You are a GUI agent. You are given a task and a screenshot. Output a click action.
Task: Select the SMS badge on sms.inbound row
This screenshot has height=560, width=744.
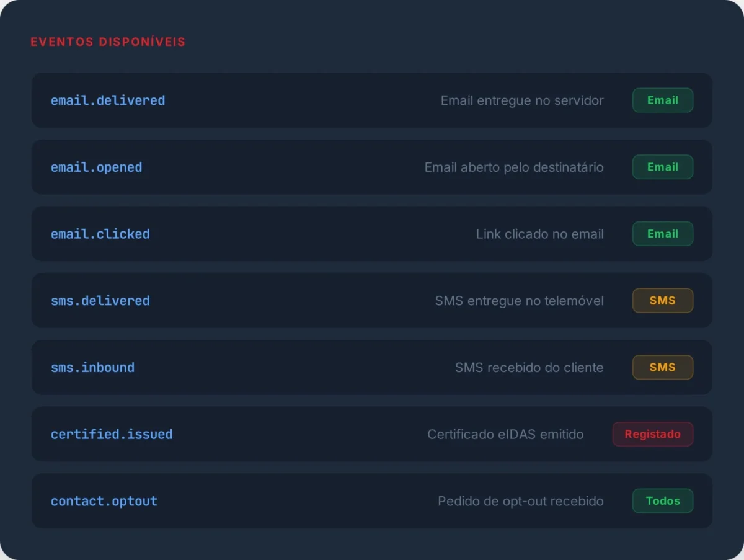pos(662,367)
